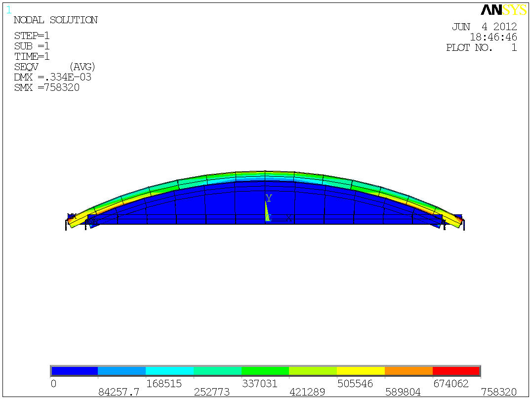Screen dimensions: 532x400
Task: Select the dark blue legend band at 0
Action: [x=74, y=371]
